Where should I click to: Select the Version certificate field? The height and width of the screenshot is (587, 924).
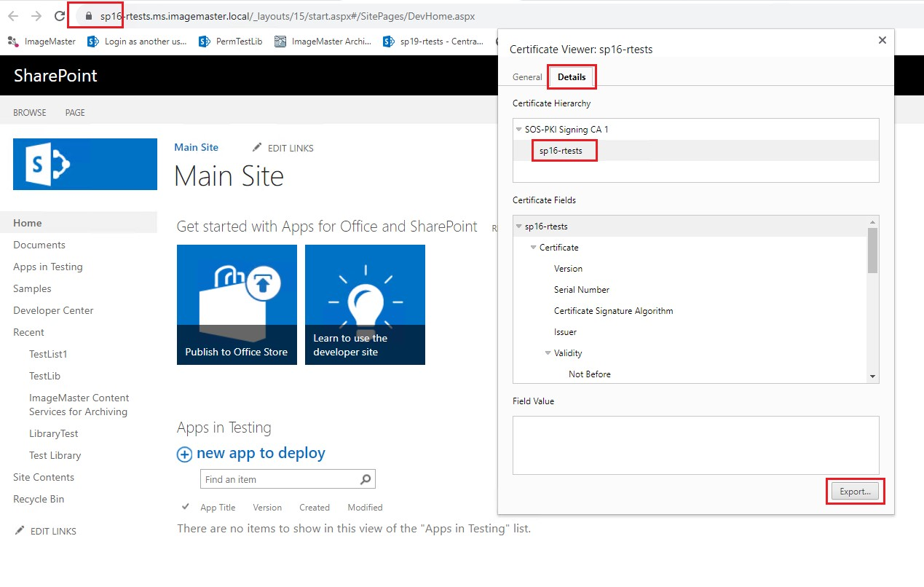[568, 269]
